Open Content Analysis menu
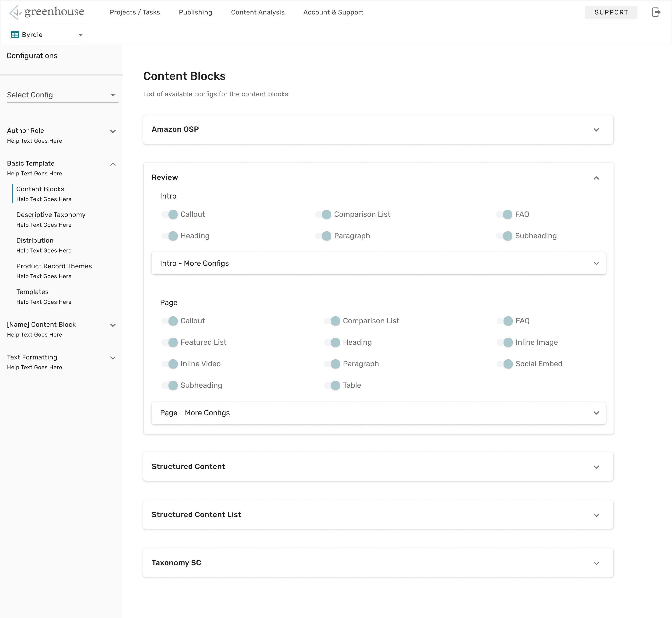 (257, 12)
